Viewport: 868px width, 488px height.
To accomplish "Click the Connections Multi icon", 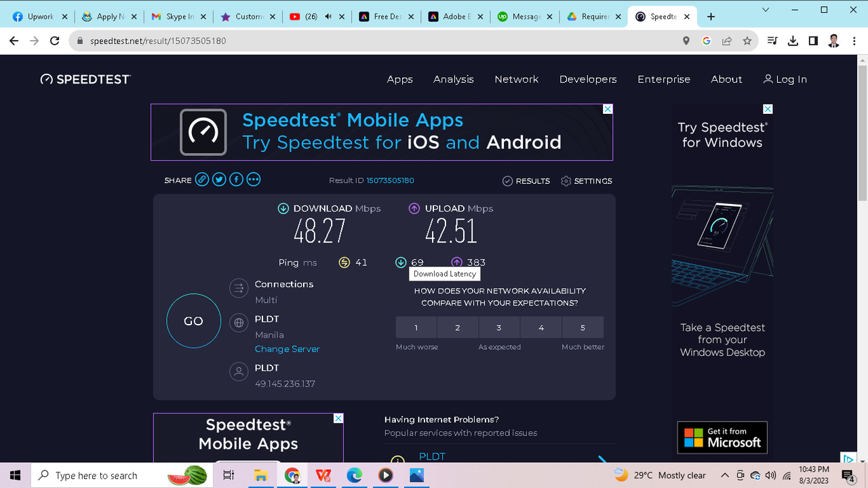I will pos(238,288).
